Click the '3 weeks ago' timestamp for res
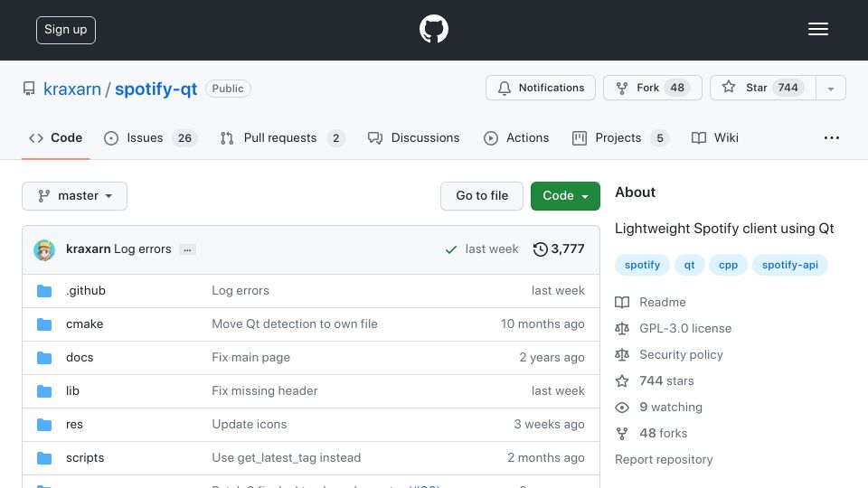The image size is (868, 488). point(549,425)
